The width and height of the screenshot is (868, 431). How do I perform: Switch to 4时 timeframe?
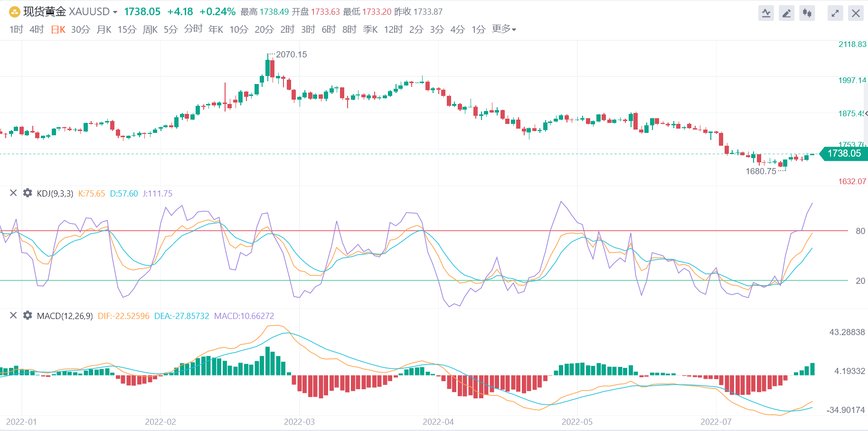pos(37,29)
